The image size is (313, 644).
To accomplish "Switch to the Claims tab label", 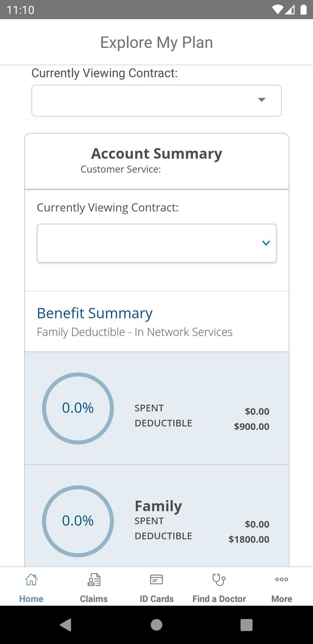I will point(94,599).
